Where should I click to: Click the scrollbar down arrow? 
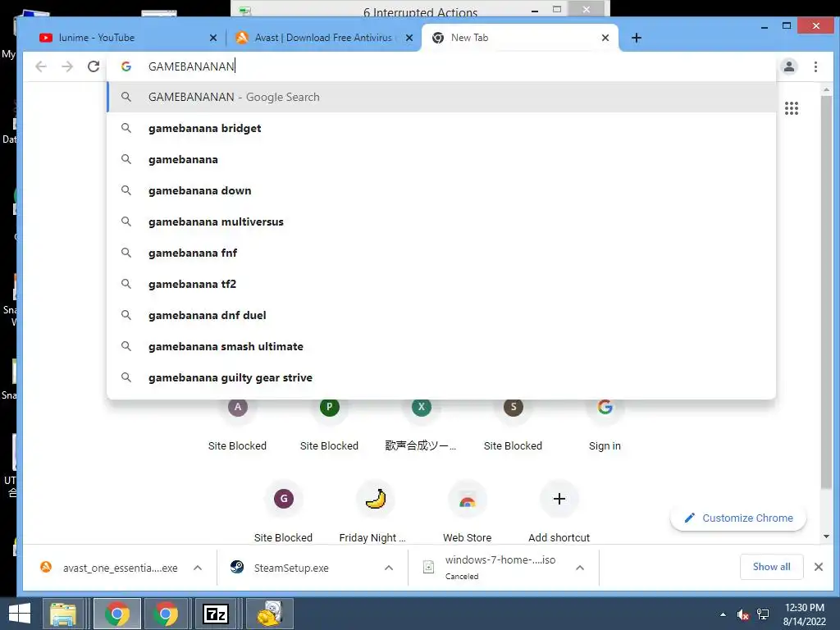(826, 536)
